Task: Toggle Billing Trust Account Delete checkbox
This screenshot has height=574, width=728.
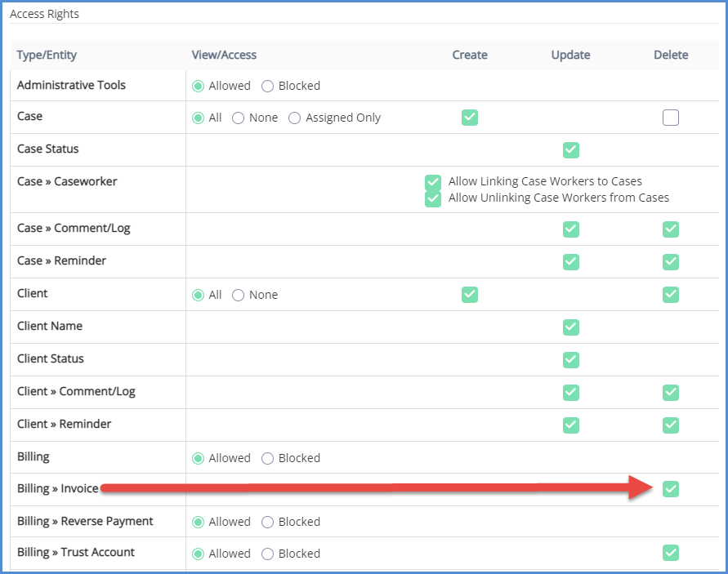Action: 671,554
